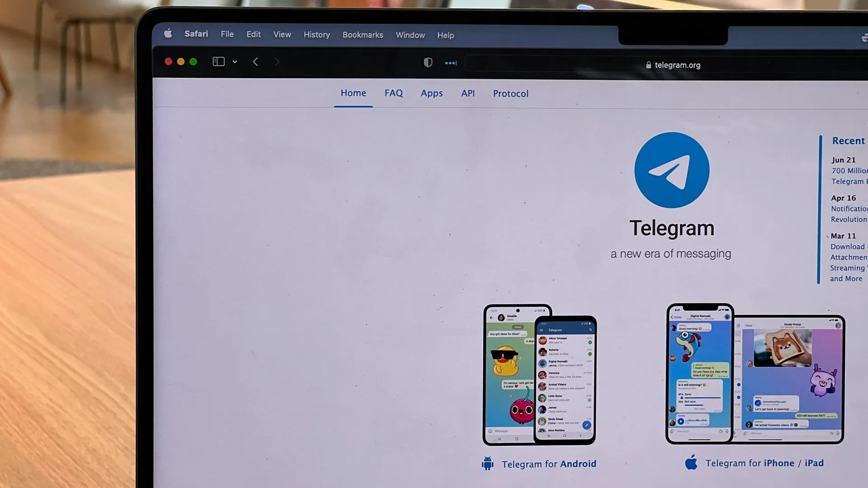This screenshot has height=488, width=868.
Task: Select the FAQ tab
Action: (x=393, y=93)
